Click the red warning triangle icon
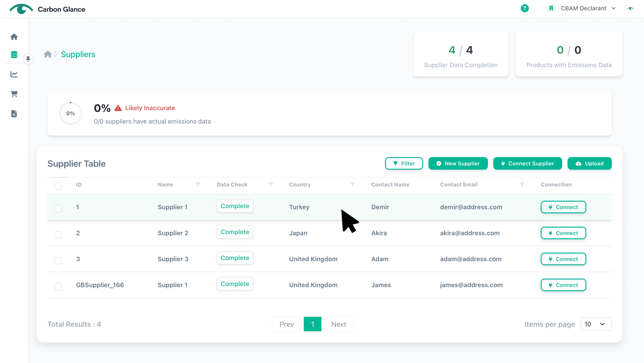The width and height of the screenshot is (644, 363). tap(118, 108)
